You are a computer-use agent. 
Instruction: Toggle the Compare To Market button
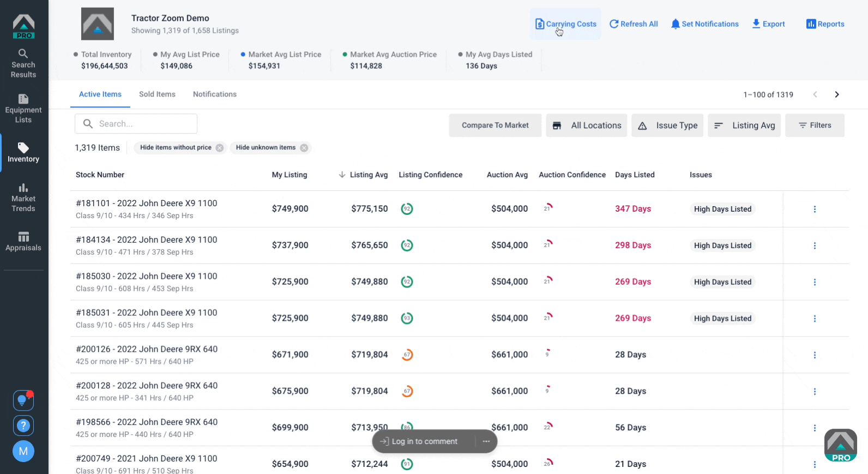coord(495,125)
